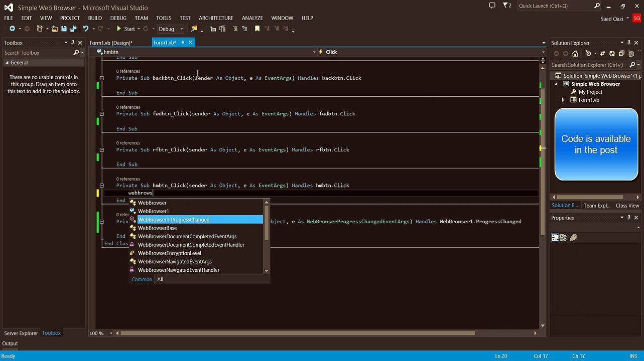This screenshot has height=361, width=644.
Task: Open the Output panel tab
Action: coord(10,344)
